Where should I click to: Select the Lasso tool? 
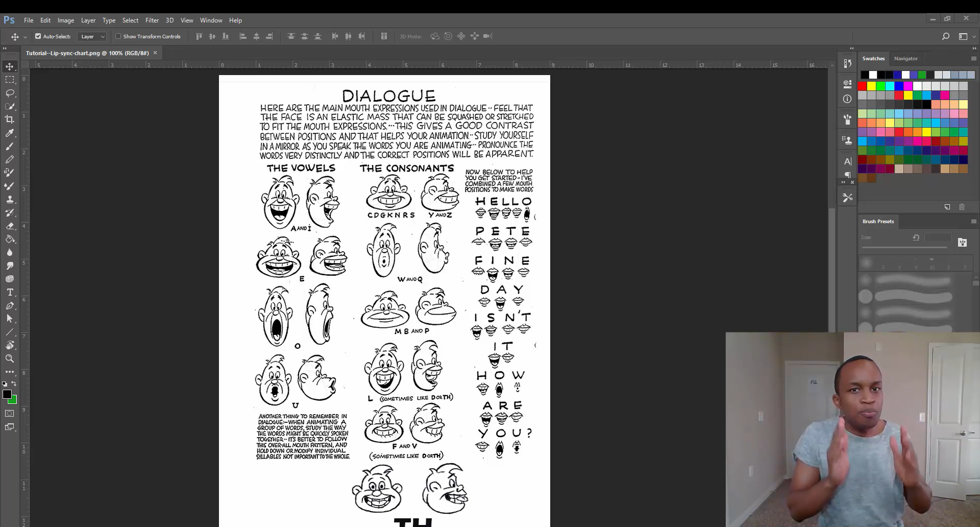[10, 93]
